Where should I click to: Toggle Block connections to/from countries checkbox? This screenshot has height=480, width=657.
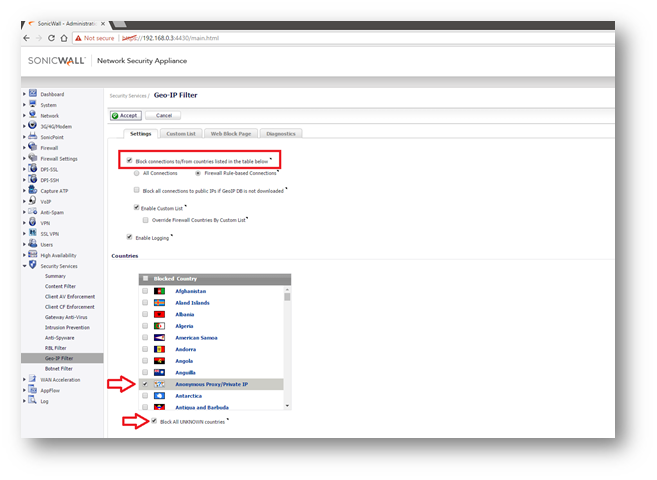pos(129,160)
